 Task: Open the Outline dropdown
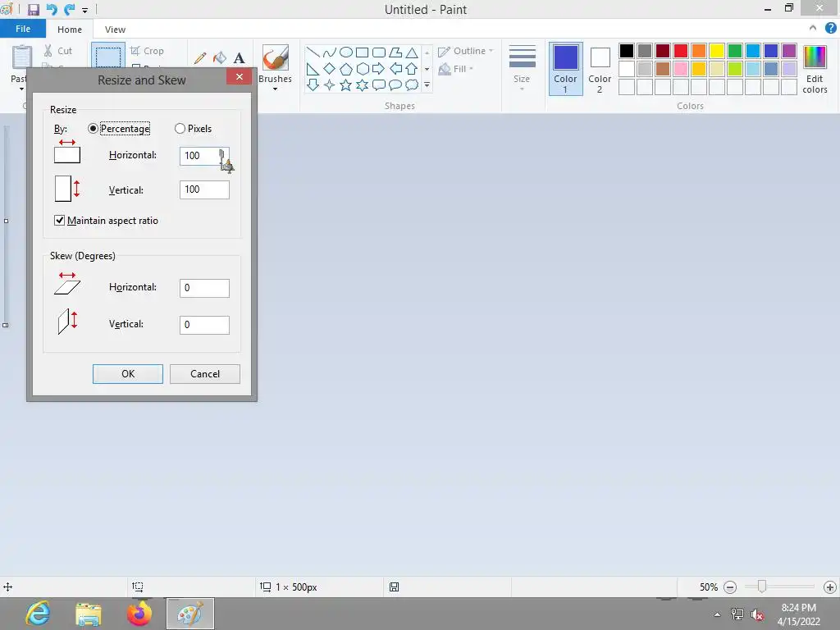coord(466,51)
